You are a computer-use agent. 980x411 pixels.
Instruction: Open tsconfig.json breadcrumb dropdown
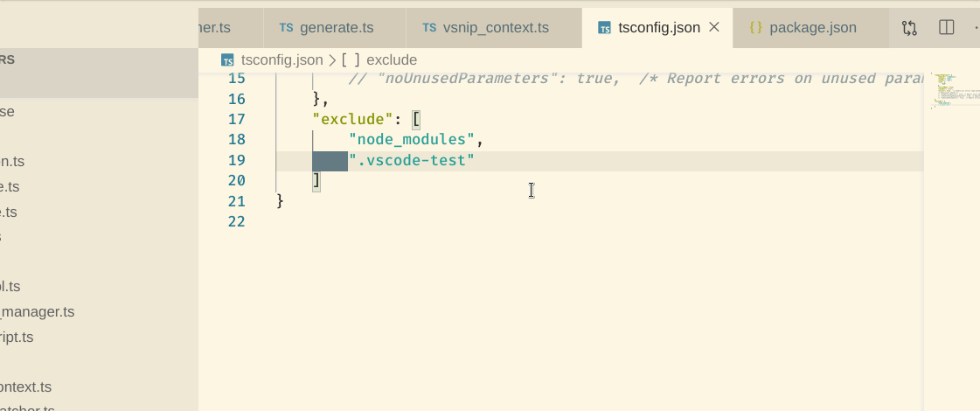pos(281,60)
